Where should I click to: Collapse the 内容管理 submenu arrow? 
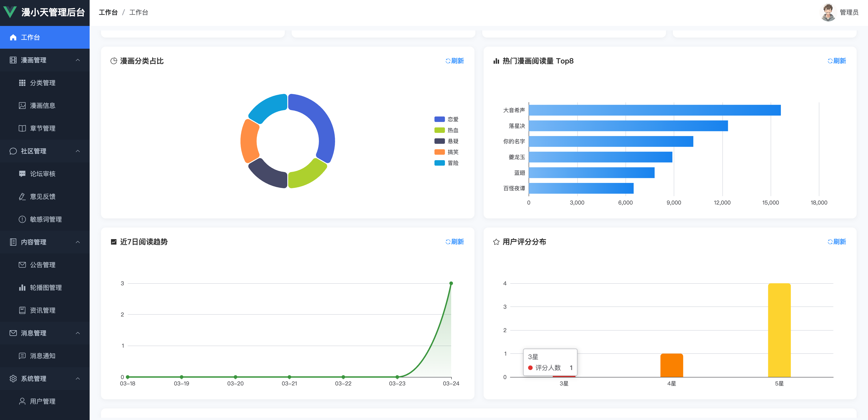point(78,242)
